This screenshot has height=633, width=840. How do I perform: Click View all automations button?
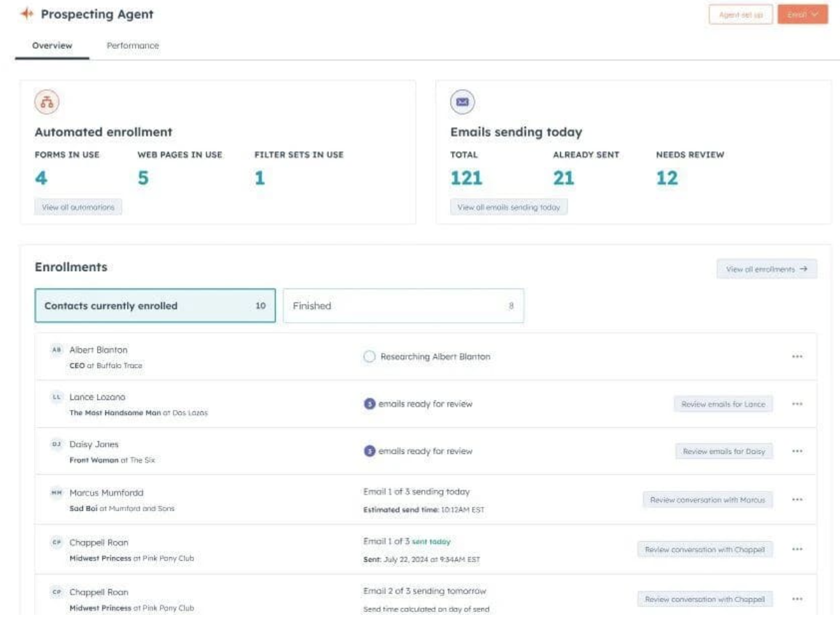[78, 207]
